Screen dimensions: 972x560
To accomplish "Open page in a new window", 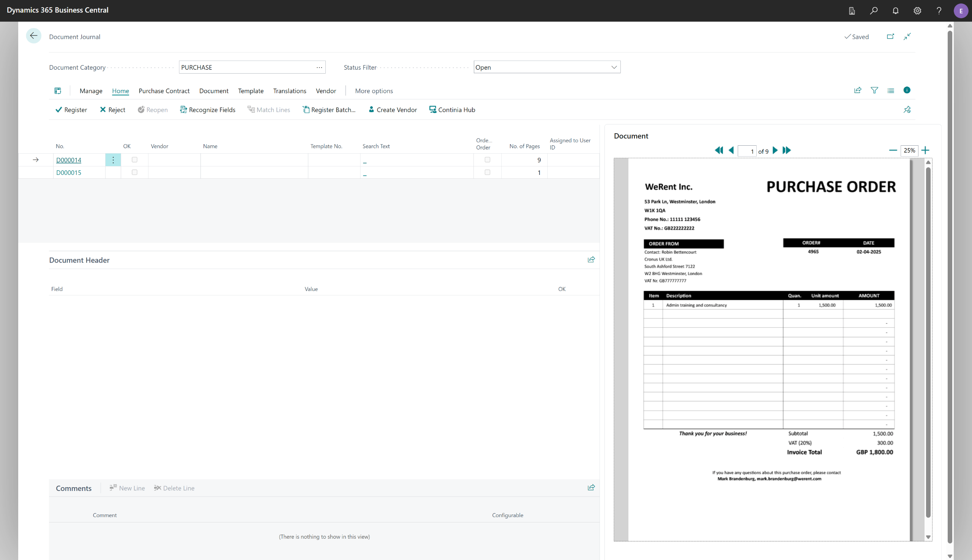I will (x=890, y=36).
